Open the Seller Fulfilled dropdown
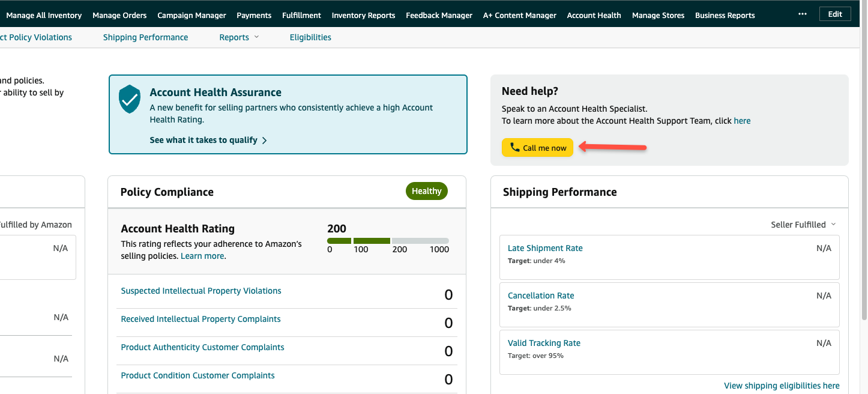 [803, 225]
